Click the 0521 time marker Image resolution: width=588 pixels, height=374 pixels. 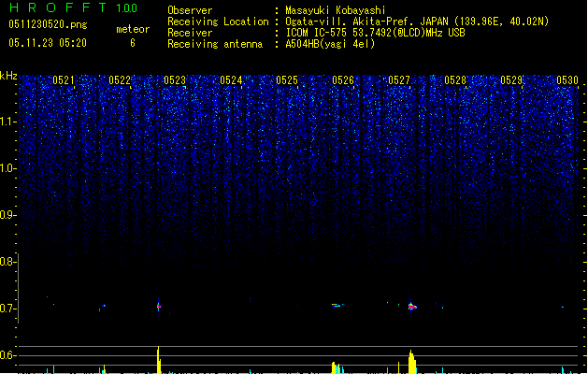(x=64, y=80)
